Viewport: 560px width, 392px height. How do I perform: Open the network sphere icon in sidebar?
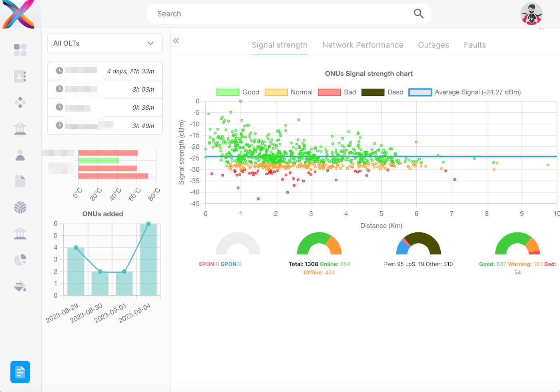[20, 207]
